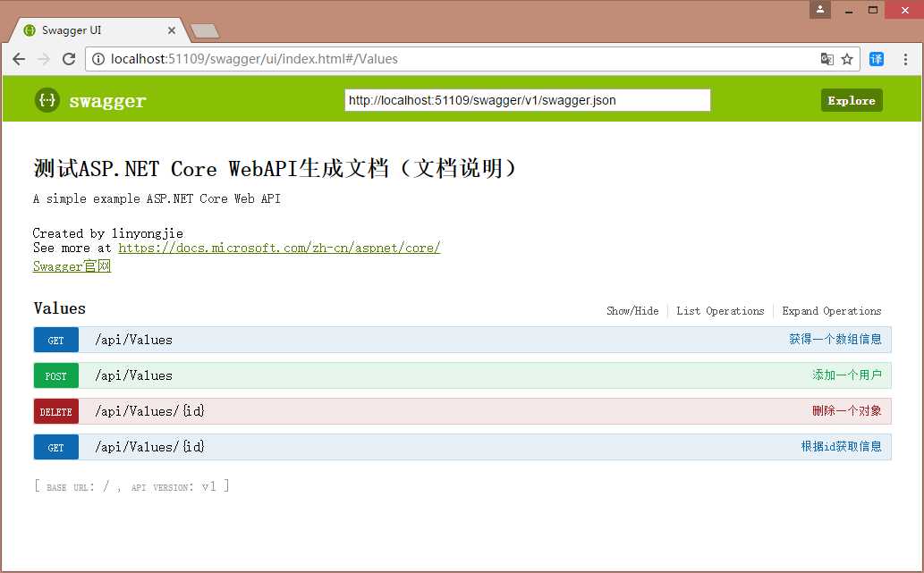The height and width of the screenshot is (573, 924).
Task: Click the page title 测试ASP.NET Core WebAPI生成文档
Action: tap(276, 168)
